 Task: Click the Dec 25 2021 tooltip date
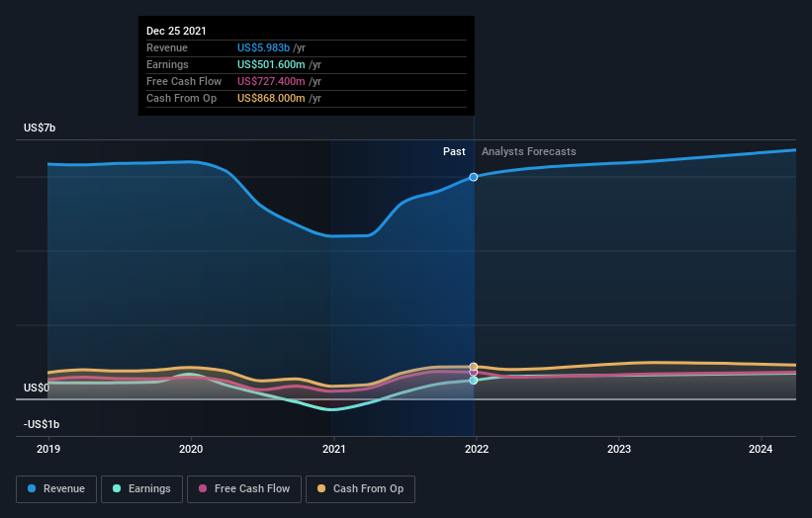(x=176, y=31)
